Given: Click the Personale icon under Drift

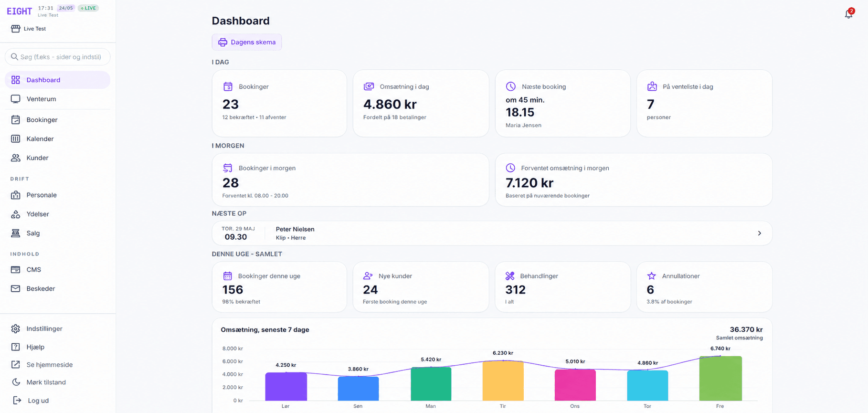Looking at the screenshot, I should pos(16,195).
